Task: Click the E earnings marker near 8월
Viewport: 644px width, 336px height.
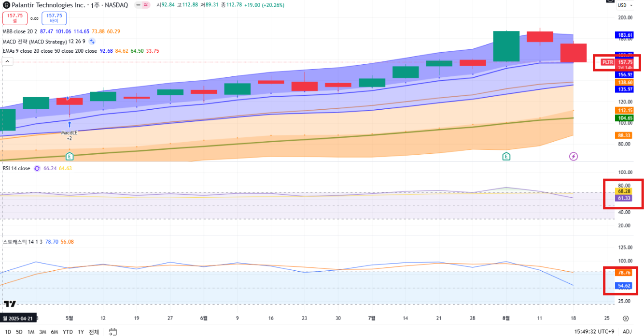Action: click(x=506, y=156)
